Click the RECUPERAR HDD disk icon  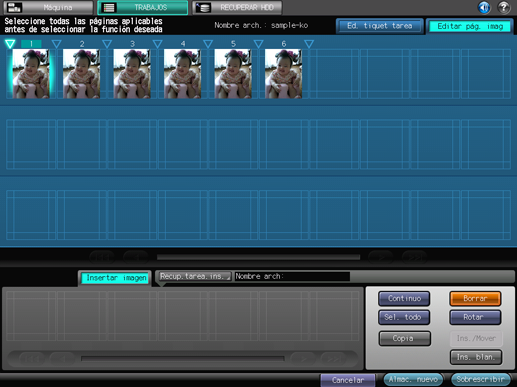coord(203,7)
